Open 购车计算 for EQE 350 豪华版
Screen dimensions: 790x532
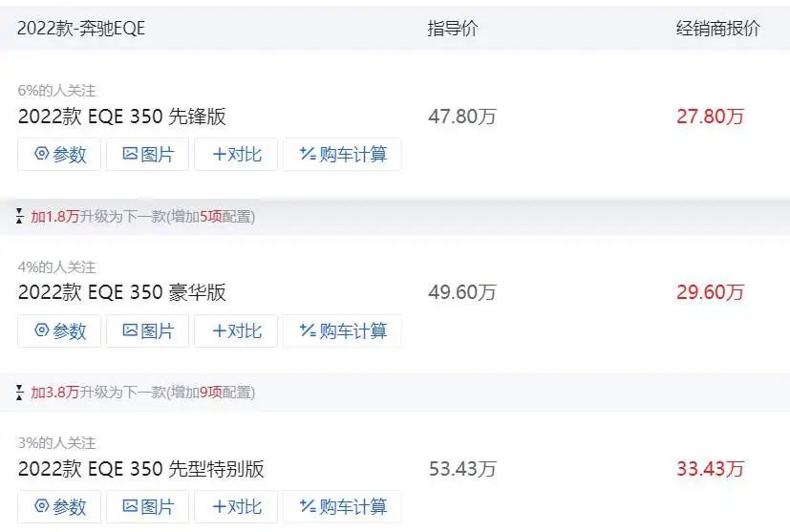coord(342,331)
